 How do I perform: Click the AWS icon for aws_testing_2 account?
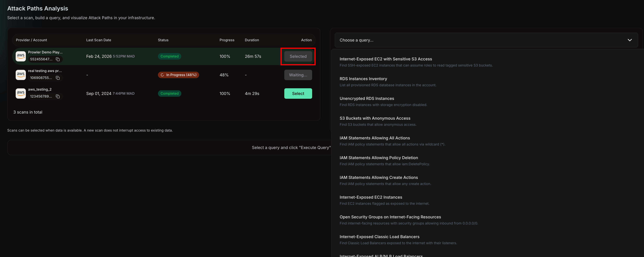[21, 93]
